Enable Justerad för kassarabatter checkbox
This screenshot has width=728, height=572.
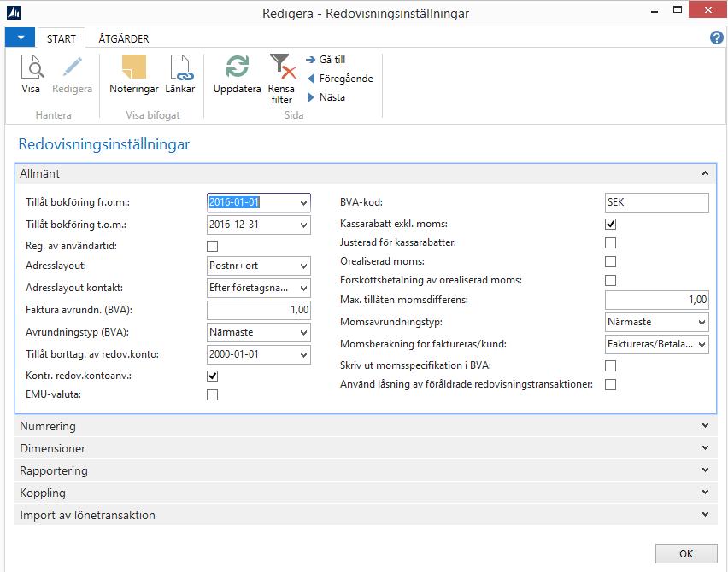(x=611, y=242)
